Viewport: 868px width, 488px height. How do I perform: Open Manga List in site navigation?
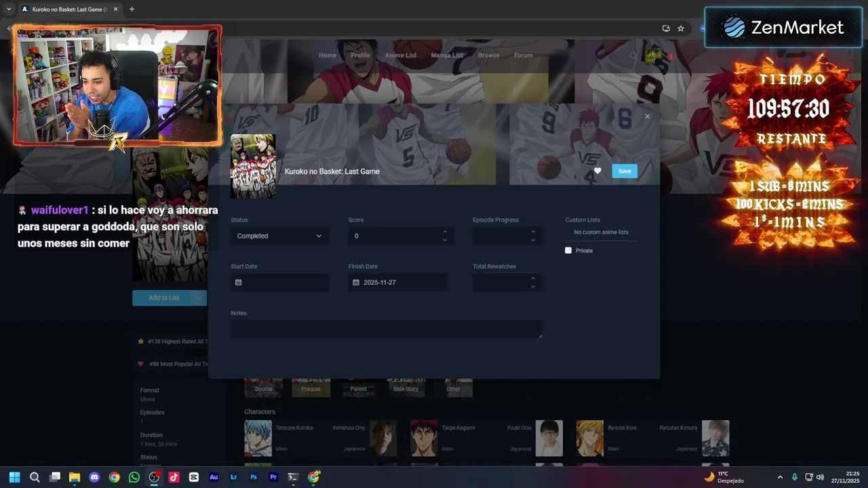448,56
